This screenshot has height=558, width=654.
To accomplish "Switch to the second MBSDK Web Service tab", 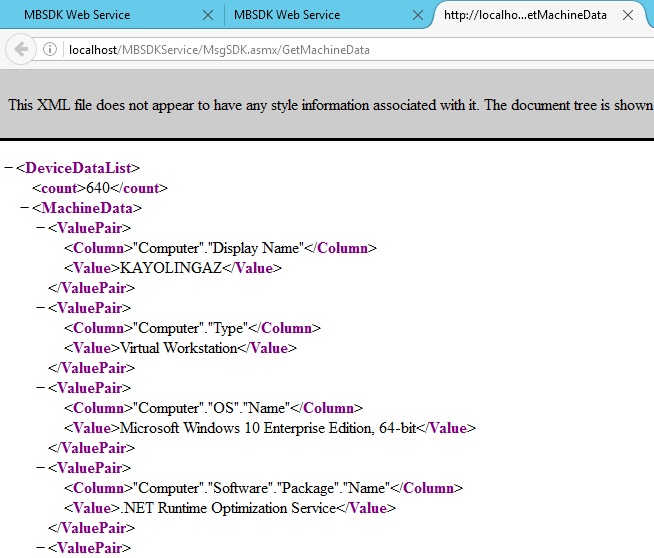I will pos(310,15).
